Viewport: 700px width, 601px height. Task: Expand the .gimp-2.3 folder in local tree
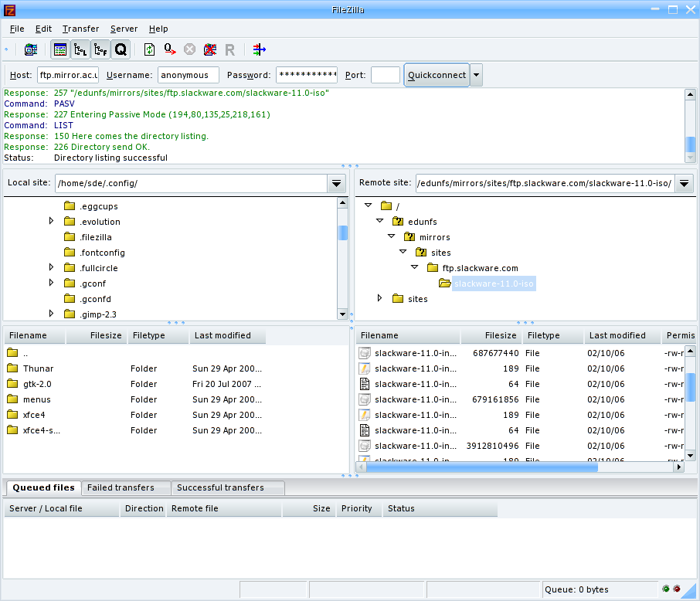(51, 314)
